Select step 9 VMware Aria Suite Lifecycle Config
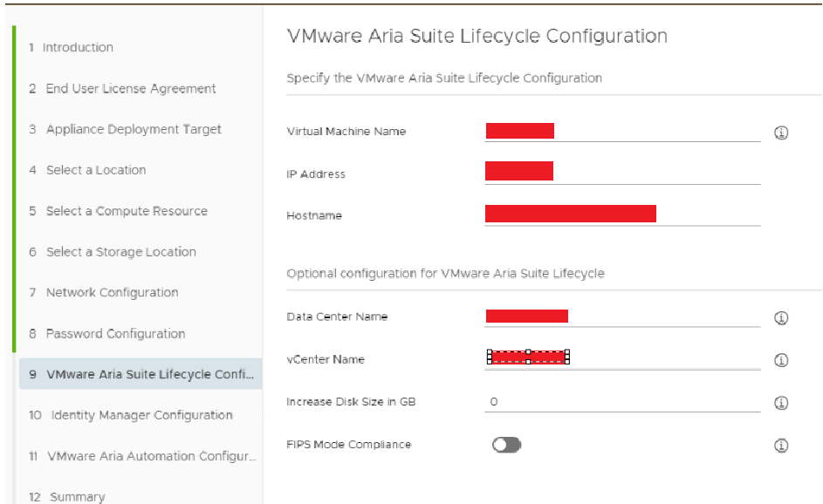This screenshot has height=504, width=823. [141, 374]
